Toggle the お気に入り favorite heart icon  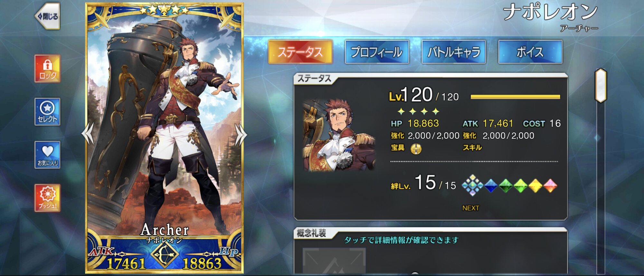click(47, 155)
